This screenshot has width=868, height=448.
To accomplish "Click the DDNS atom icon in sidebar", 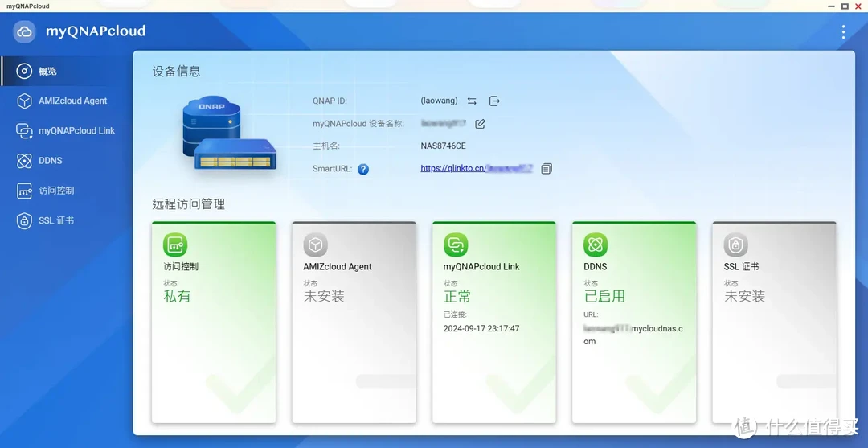I will click(24, 161).
